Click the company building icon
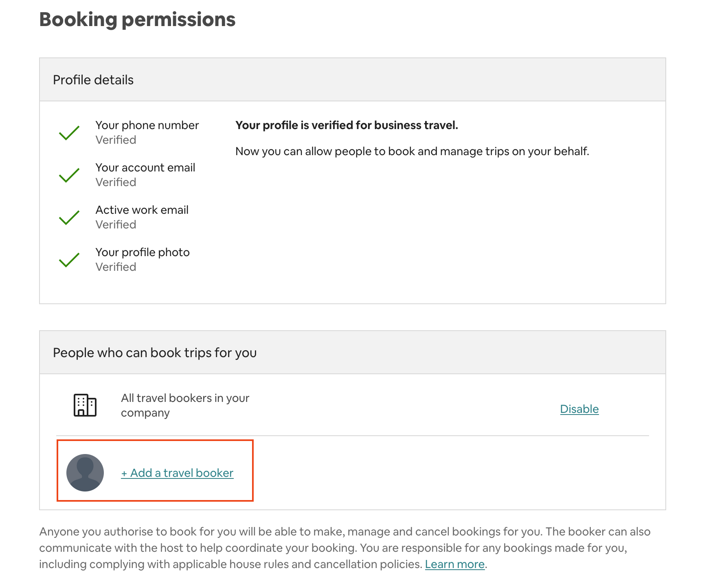This screenshot has width=724, height=588. tap(85, 405)
